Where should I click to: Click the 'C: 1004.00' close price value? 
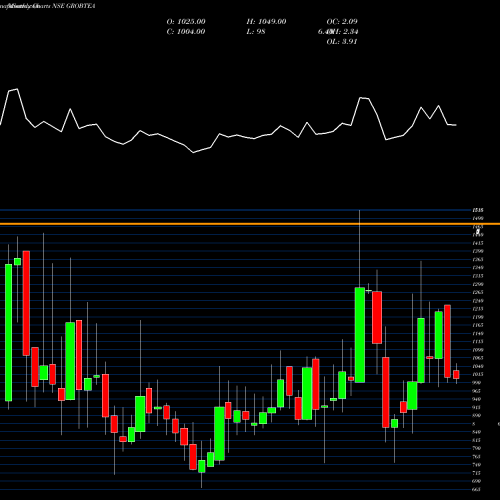point(186,32)
